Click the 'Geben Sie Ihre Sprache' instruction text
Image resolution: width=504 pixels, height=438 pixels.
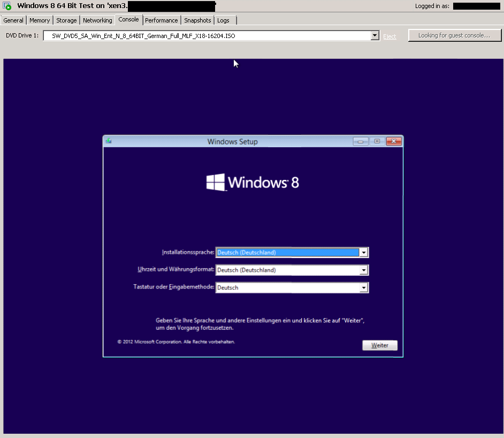260,324
